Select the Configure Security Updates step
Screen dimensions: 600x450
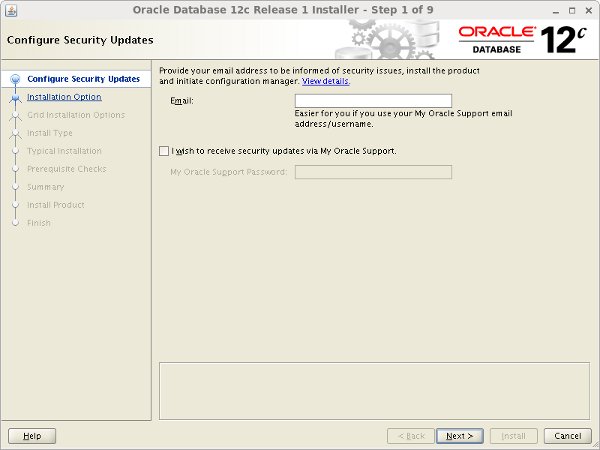tap(83, 79)
